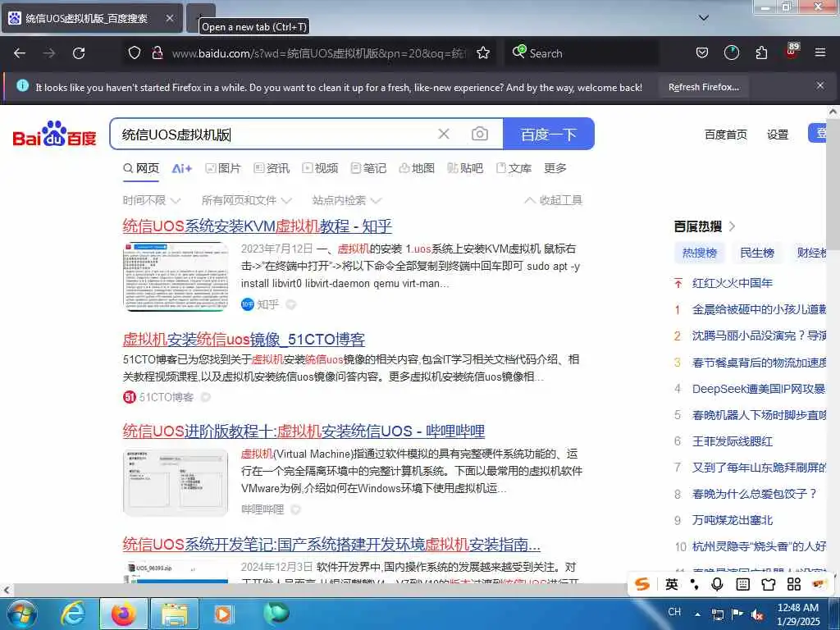Expand the 站点内检索 site search dropdown
This screenshot has height=630, width=840.
[x=347, y=200]
